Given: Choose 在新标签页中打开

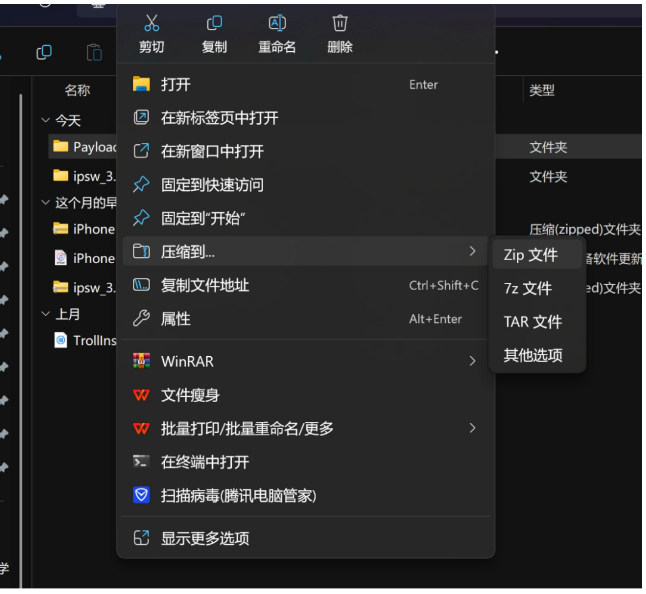Looking at the screenshot, I should (305, 118).
